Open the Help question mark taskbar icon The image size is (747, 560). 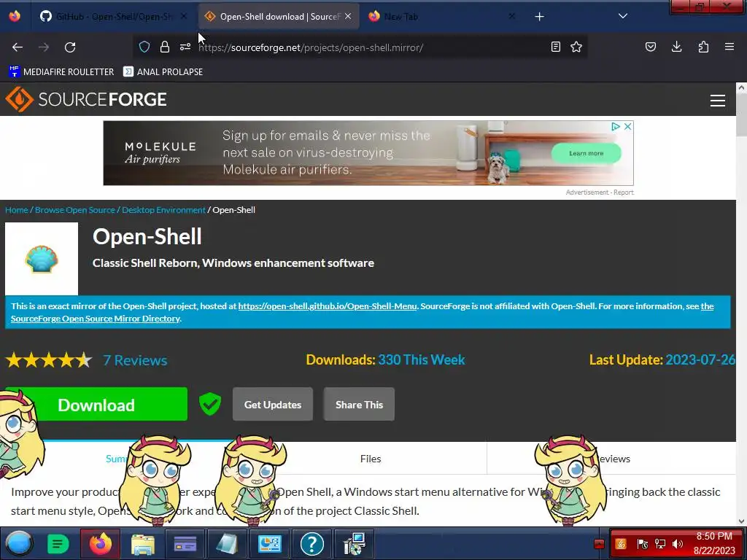[312, 543]
